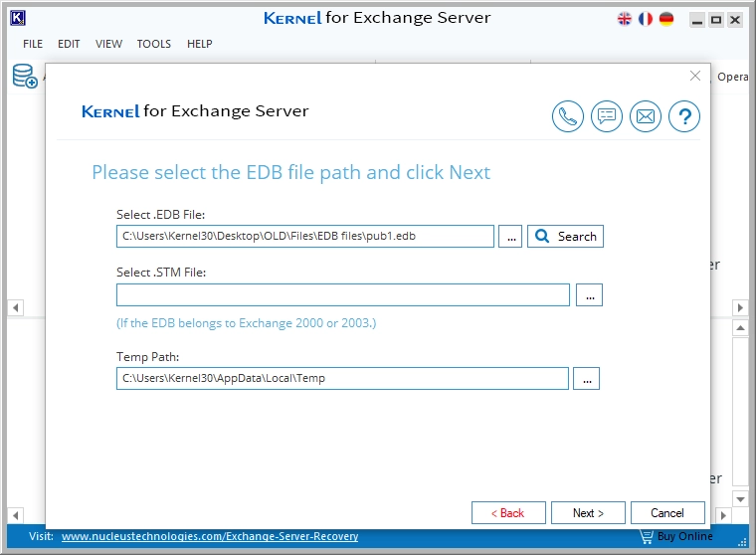756x555 pixels.
Task: Open the EDIT menu
Action: (69, 44)
